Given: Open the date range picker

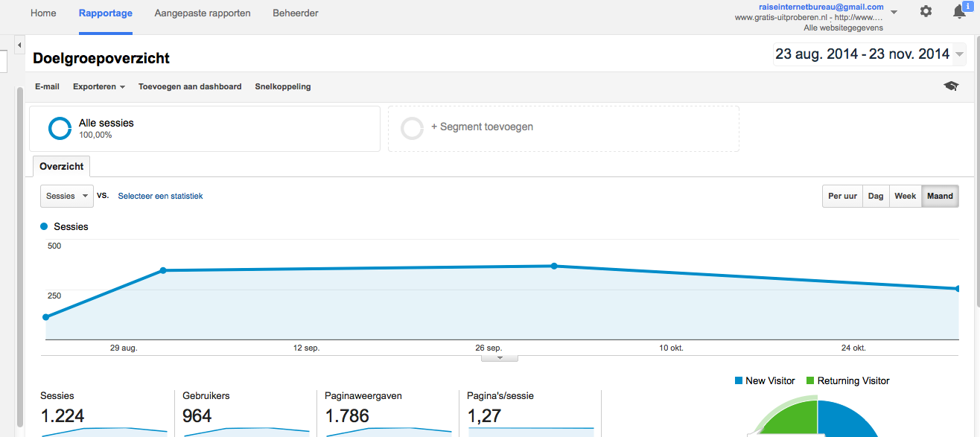Looking at the screenshot, I should 870,54.
